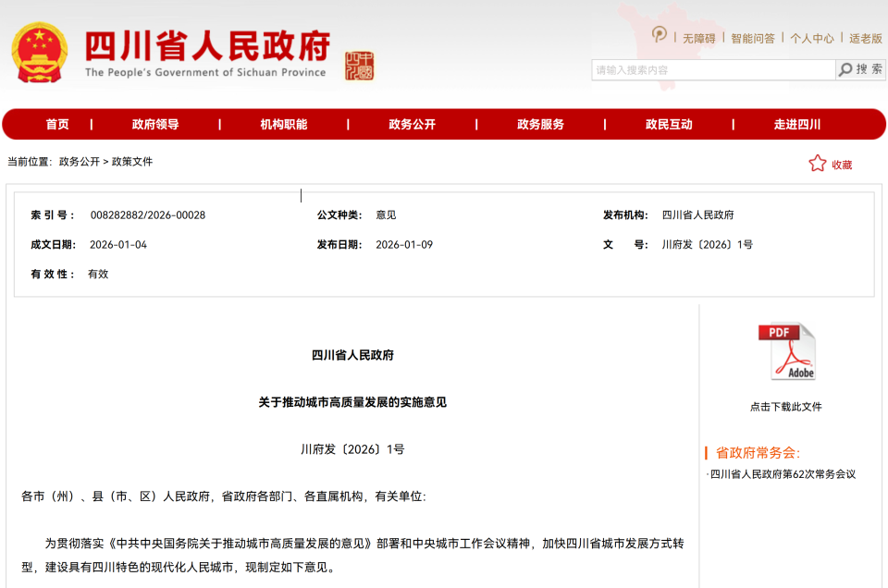The image size is (888, 588).
Task: Click the centered document number under the title
Action: coord(352,449)
